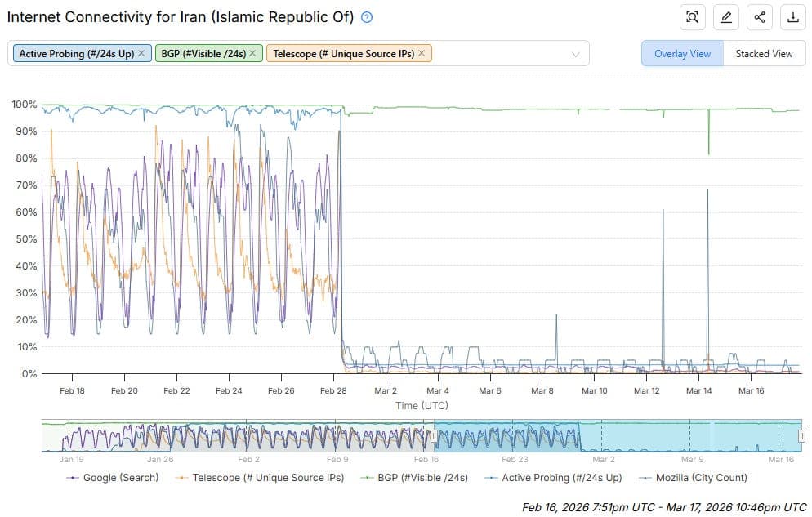Click the download chart icon
Image resolution: width=812 pixels, height=517 pixels.
pyautogui.click(x=792, y=17)
